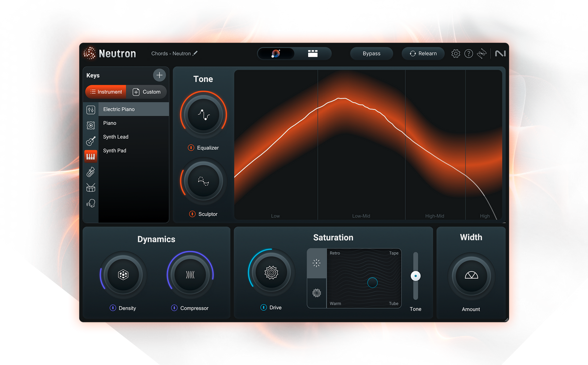Image resolution: width=588 pixels, height=365 pixels.
Task: Select the mixer faders category icon
Action: coord(91,110)
